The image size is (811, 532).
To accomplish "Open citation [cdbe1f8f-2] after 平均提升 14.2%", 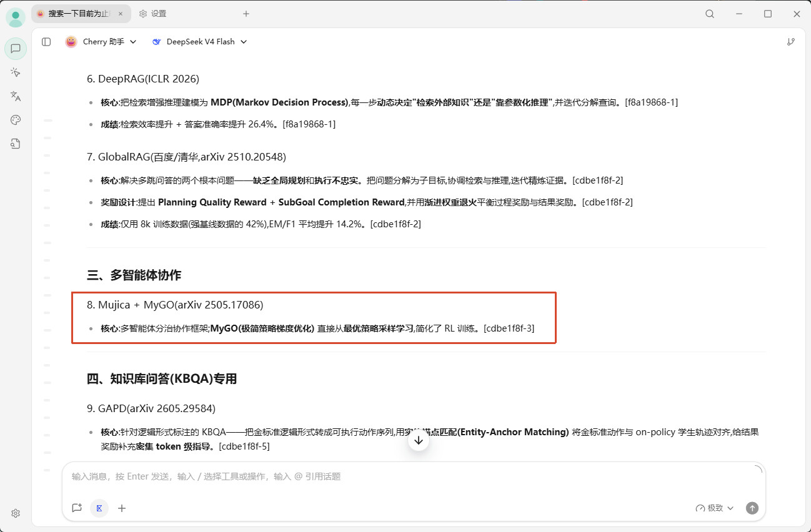I will (x=396, y=224).
